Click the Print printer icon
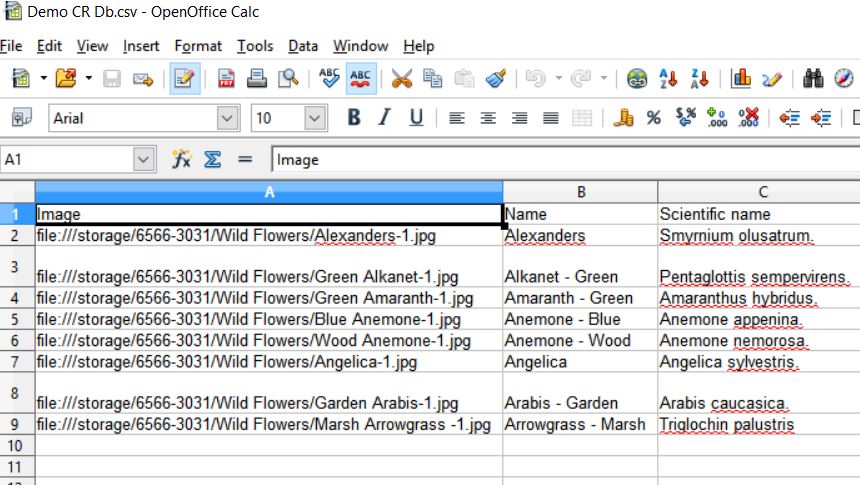This screenshot has height=485, width=860. [256, 78]
